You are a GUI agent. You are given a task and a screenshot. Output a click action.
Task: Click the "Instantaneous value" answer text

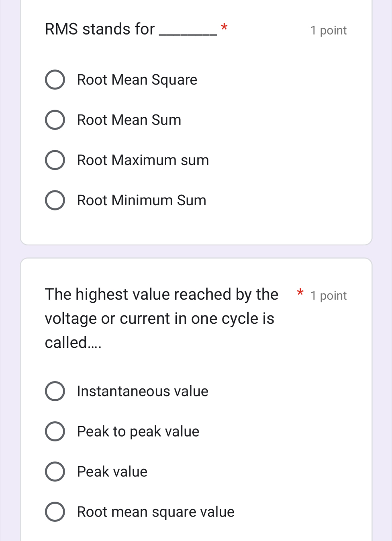pyautogui.click(x=143, y=391)
